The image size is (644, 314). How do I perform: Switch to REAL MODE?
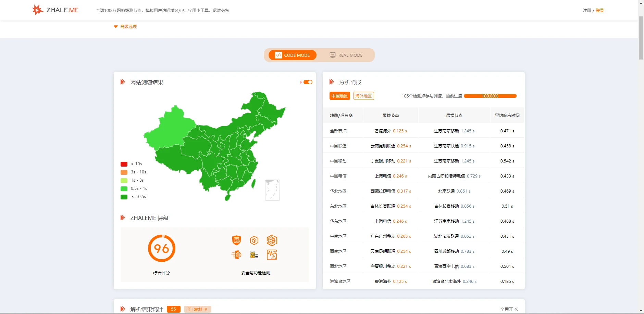346,55
